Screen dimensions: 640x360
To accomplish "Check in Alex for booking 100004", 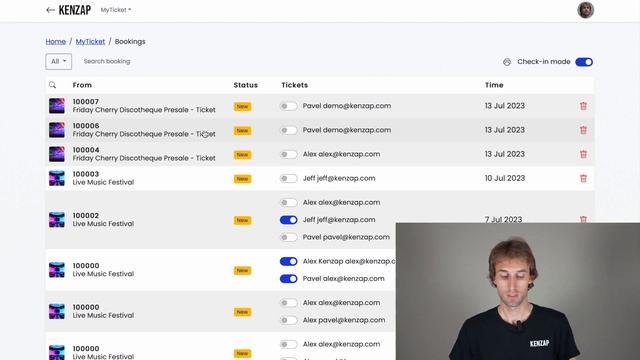I will (289, 154).
